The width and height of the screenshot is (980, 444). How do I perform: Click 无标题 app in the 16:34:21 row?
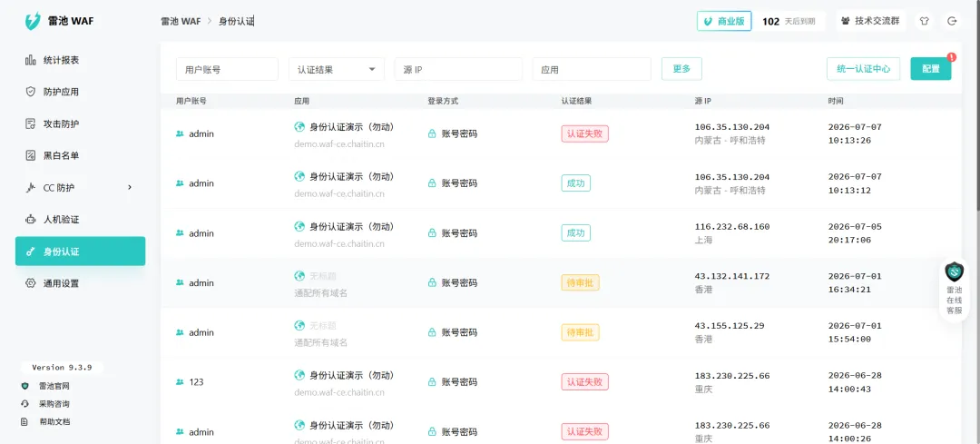point(323,276)
